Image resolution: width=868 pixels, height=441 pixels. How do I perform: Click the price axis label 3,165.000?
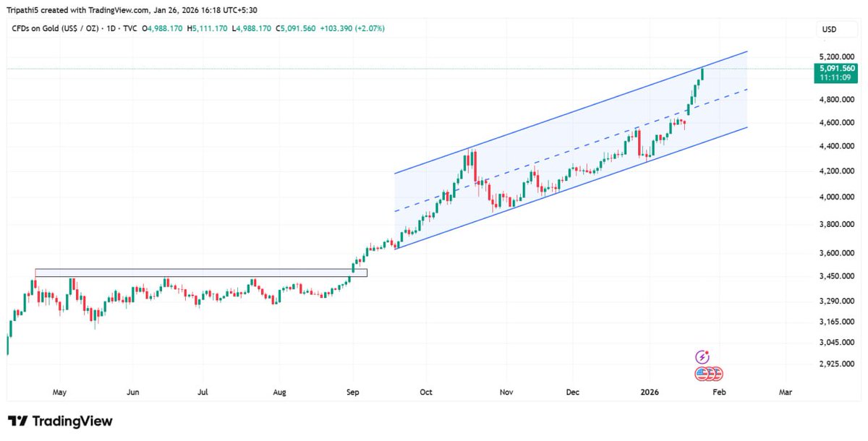coord(838,321)
